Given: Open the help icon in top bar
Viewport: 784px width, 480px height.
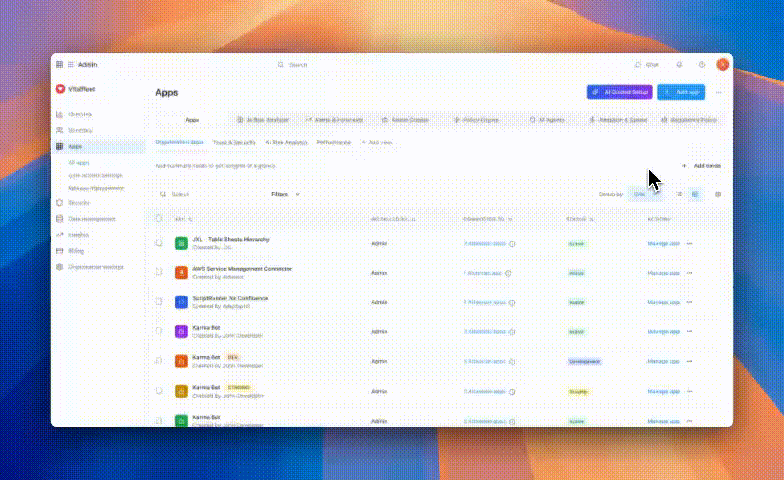Looking at the screenshot, I should pos(702,64).
